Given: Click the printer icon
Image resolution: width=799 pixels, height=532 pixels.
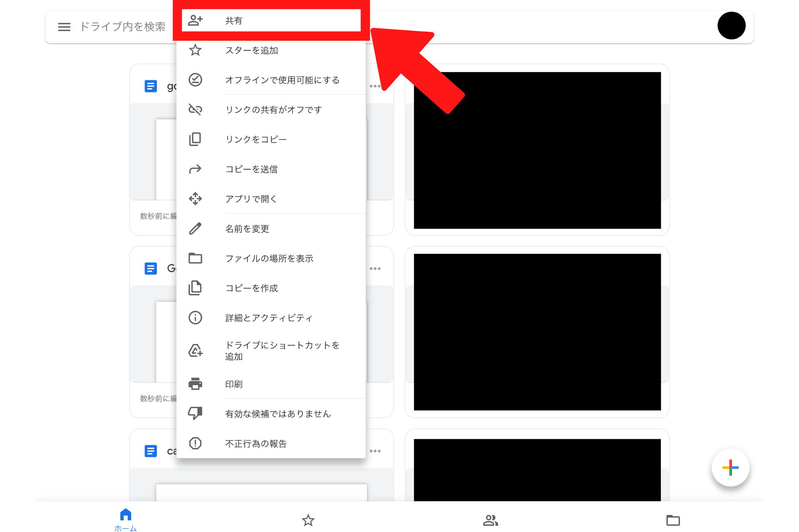Looking at the screenshot, I should 195,384.
